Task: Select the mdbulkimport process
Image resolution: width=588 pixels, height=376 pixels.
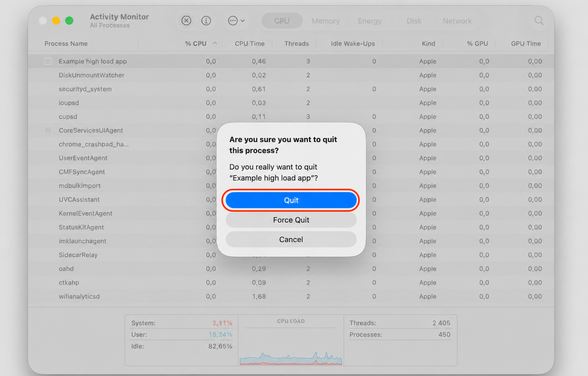Action: pos(79,186)
